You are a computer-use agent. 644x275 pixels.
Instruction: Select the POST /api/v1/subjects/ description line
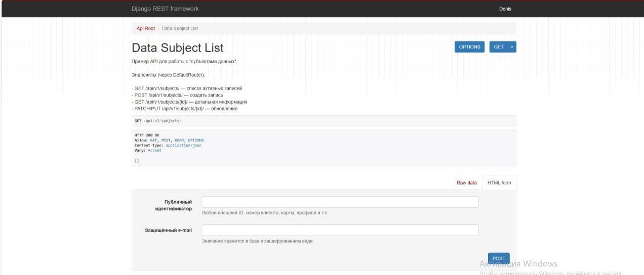coord(177,95)
